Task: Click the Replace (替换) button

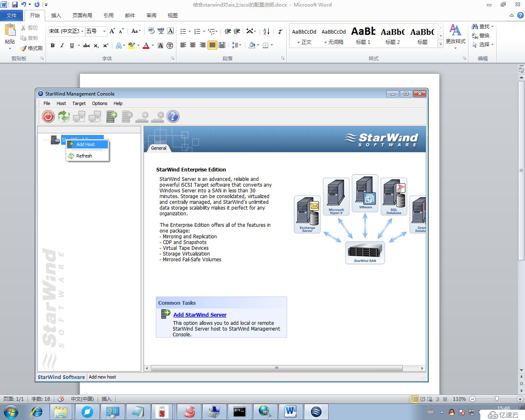Action: click(x=481, y=36)
